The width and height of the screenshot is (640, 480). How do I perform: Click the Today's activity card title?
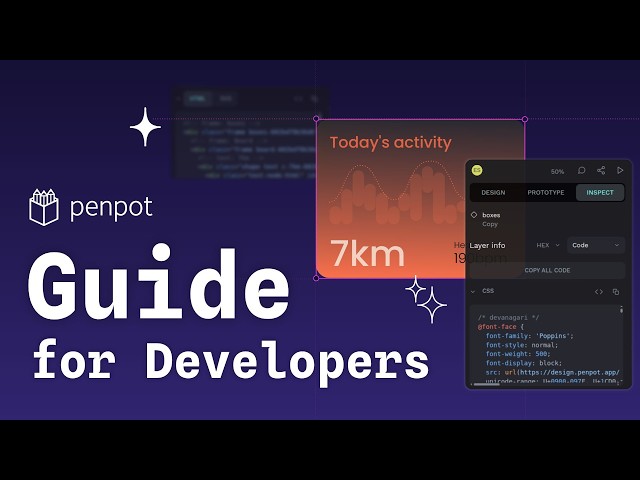click(x=391, y=142)
